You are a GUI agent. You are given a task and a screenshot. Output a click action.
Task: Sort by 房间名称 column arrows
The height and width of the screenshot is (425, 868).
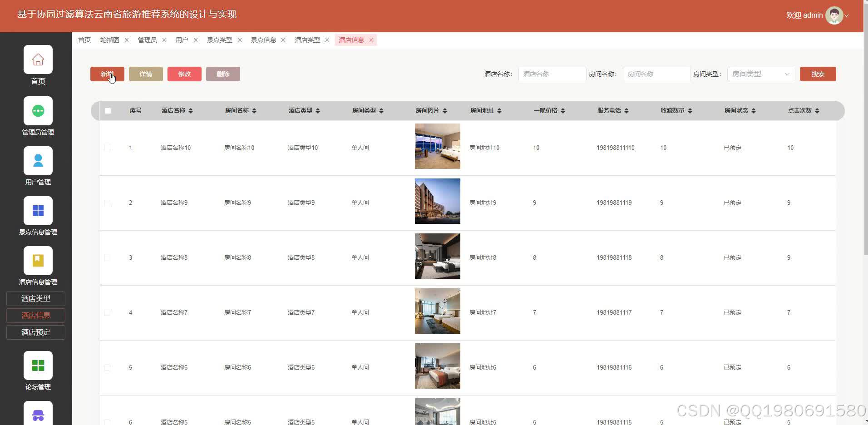254,111
